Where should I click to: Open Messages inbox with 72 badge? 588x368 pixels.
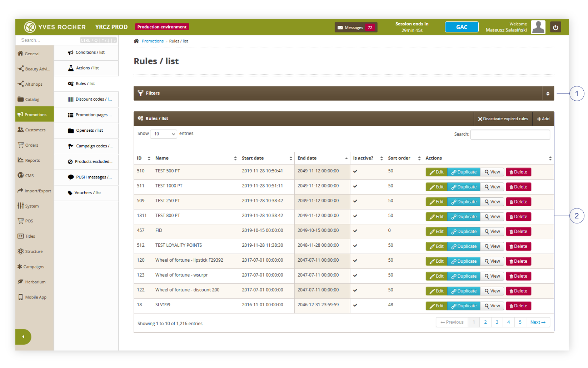(x=356, y=27)
